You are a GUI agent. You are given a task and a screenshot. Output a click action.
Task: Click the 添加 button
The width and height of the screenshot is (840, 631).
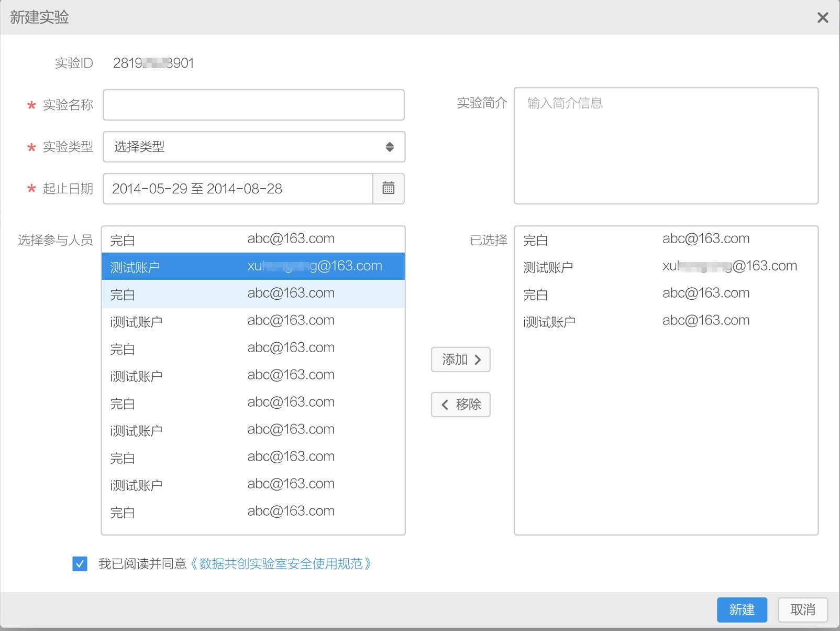point(461,360)
